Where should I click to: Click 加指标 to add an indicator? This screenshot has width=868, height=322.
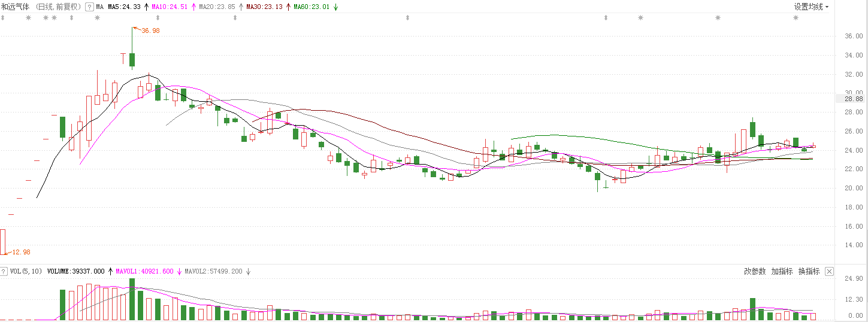(782, 272)
